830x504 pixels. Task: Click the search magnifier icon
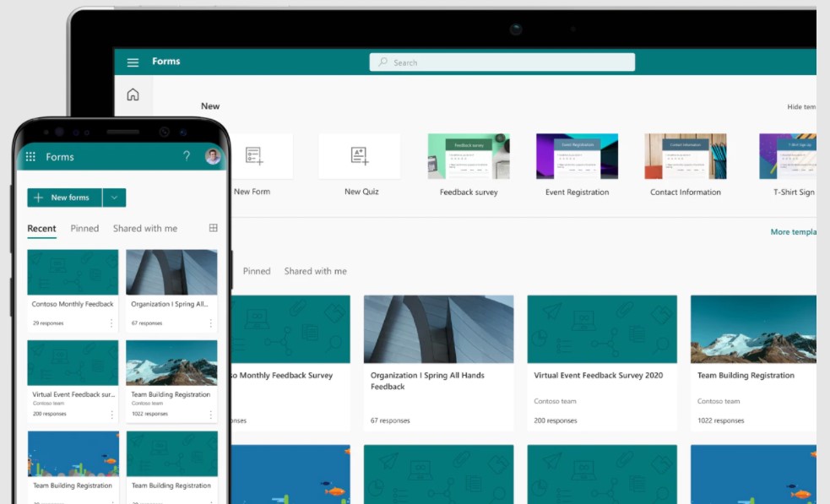[382, 62]
